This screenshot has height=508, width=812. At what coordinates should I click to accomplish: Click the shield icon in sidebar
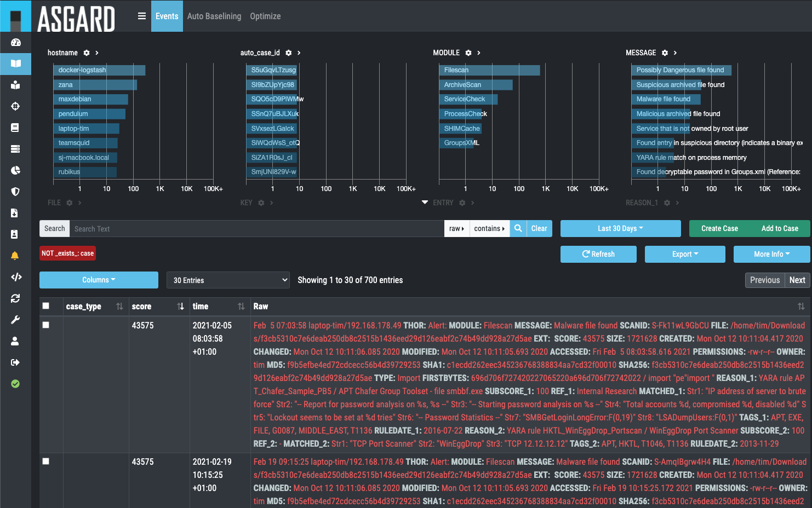pyautogui.click(x=15, y=192)
